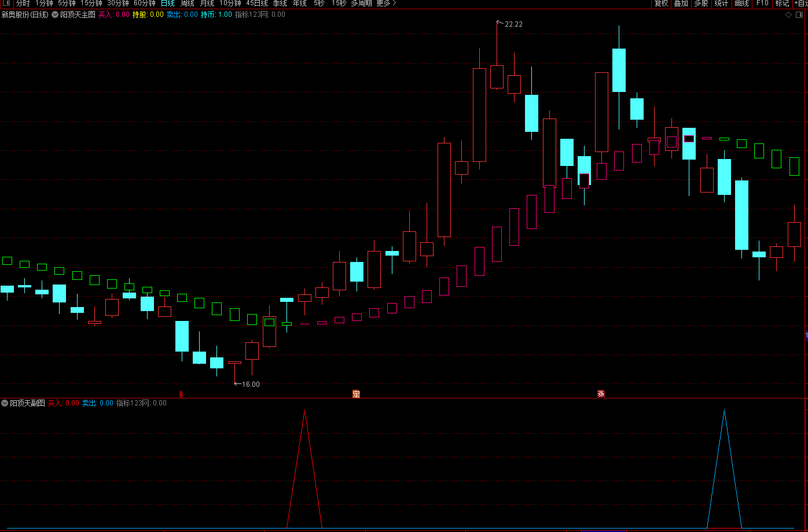Image resolution: width=808 pixels, height=532 pixels.
Task: Click the 新奥股份(日线) stock title
Action: point(25,15)
